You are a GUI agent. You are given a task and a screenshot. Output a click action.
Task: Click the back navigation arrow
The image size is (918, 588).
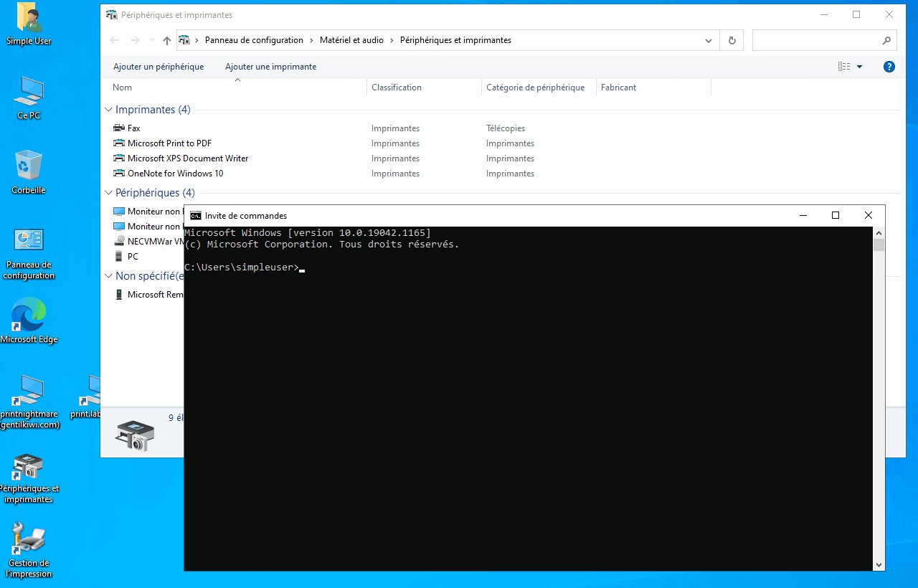click(x=115, y=40)
